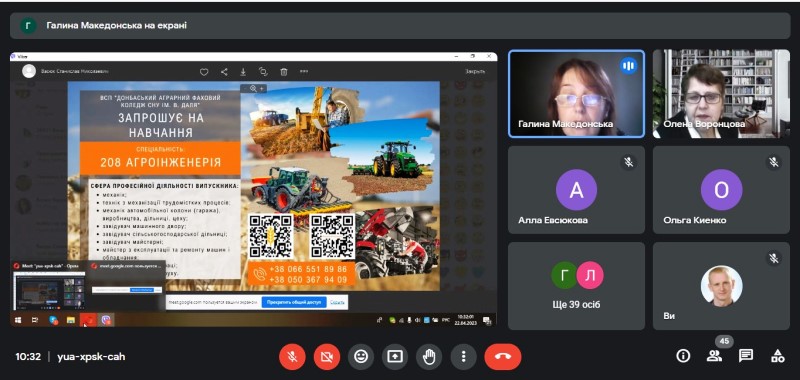Open more options three-dot menu
800x380 pixels.
pos(463,357)
